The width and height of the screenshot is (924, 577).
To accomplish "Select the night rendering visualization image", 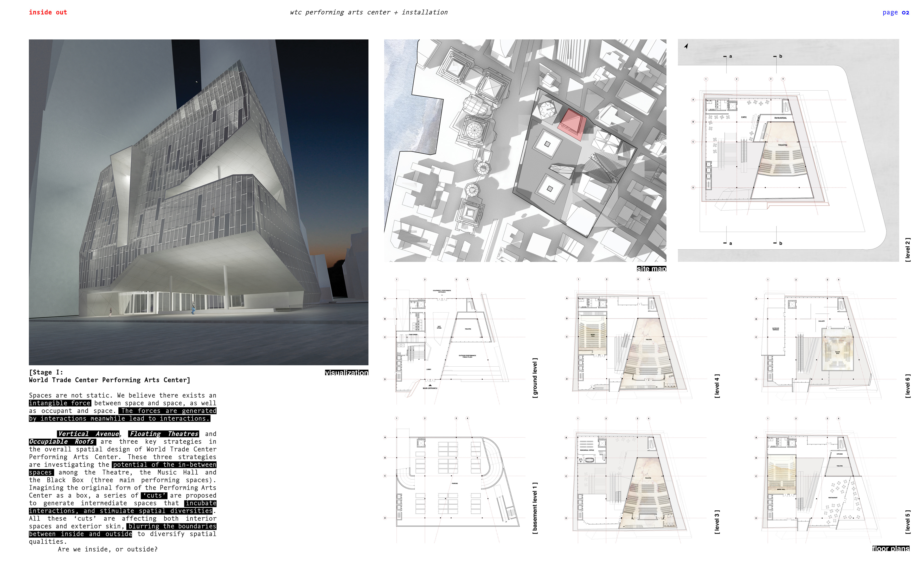I will 199,202.
